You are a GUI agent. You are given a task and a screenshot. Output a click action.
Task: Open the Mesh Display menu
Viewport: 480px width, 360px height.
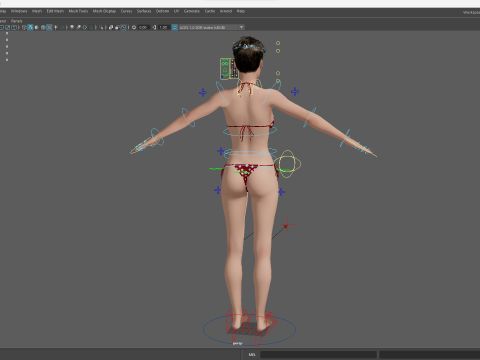(x=104, y=11)
